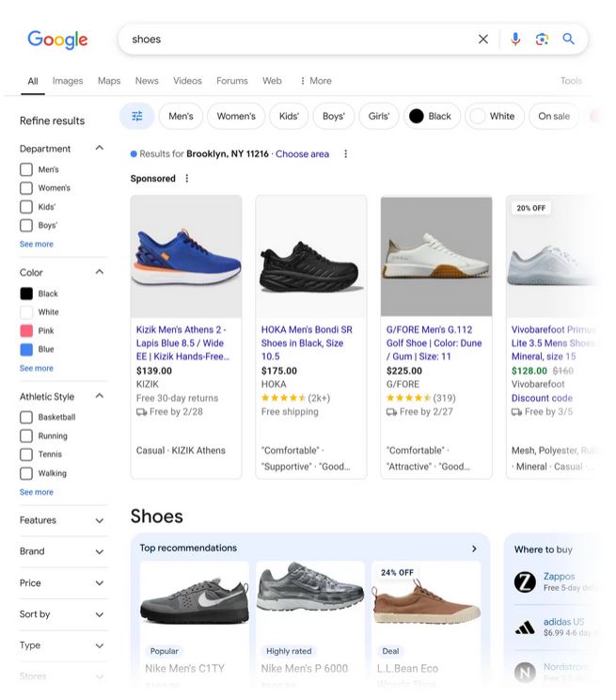616x700 pixels.
Task: Select the Black color chip
Action: pyautogui.click(x=432, y=116)
